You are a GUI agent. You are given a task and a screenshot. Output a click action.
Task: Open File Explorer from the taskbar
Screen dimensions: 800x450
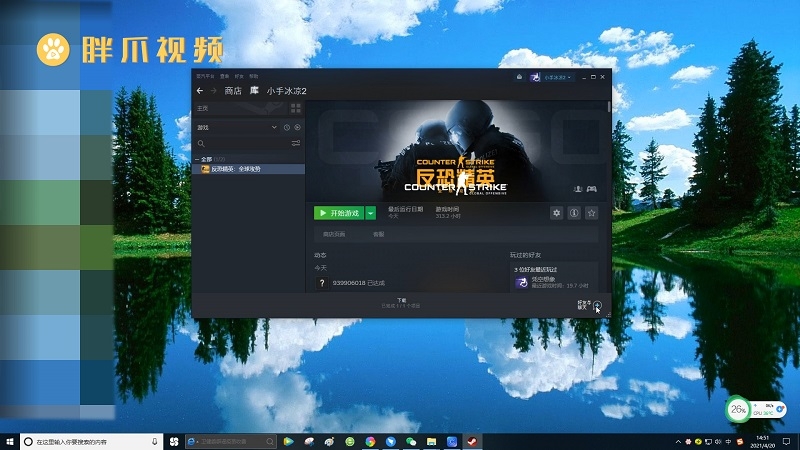[x=432, y=441]
